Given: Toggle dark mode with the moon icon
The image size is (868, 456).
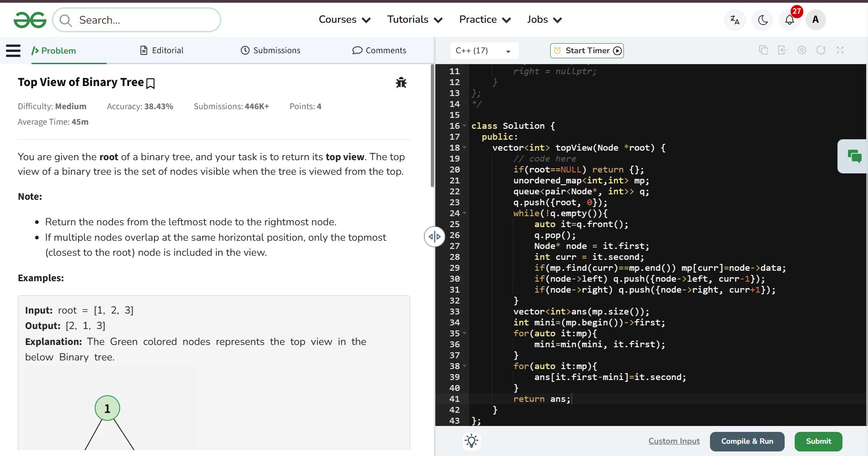Looking at the screenshot, I should tap(763, 20).
